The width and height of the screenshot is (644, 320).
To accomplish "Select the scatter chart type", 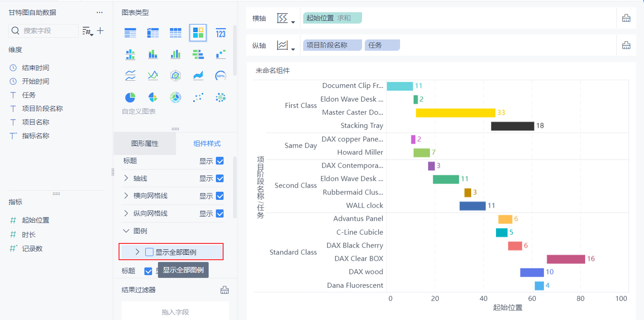I will pos(198,97).
